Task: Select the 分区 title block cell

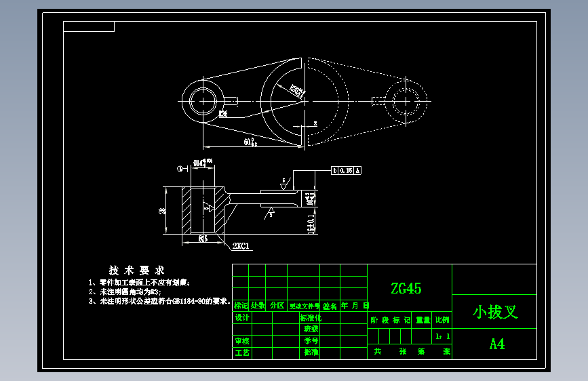Action: coord(277,306)
